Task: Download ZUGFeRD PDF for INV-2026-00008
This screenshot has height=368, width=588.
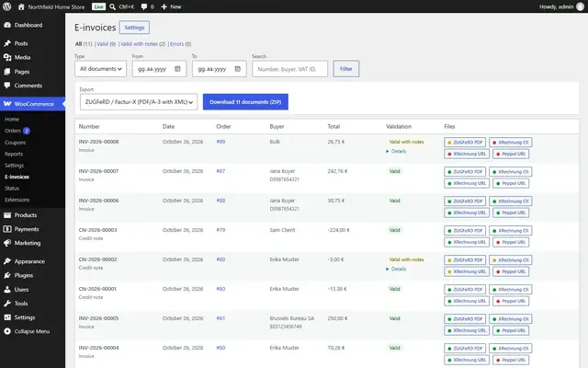Action: [465, 143]
